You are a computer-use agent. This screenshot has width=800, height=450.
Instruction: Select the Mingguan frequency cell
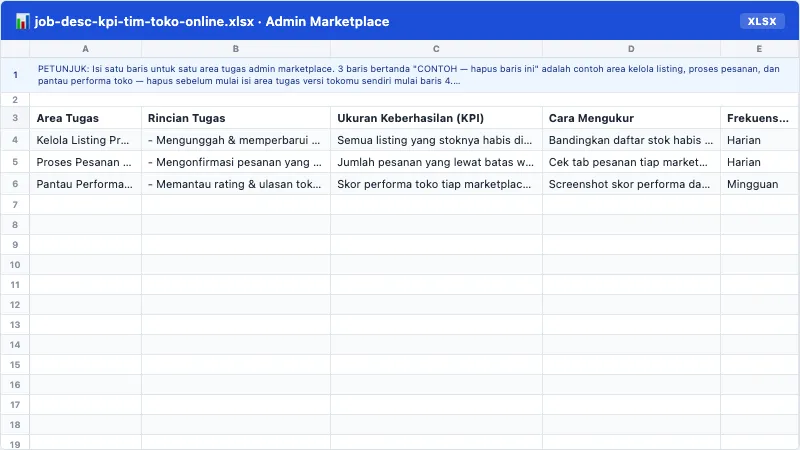pyautogui.click(x=760, y=184)
